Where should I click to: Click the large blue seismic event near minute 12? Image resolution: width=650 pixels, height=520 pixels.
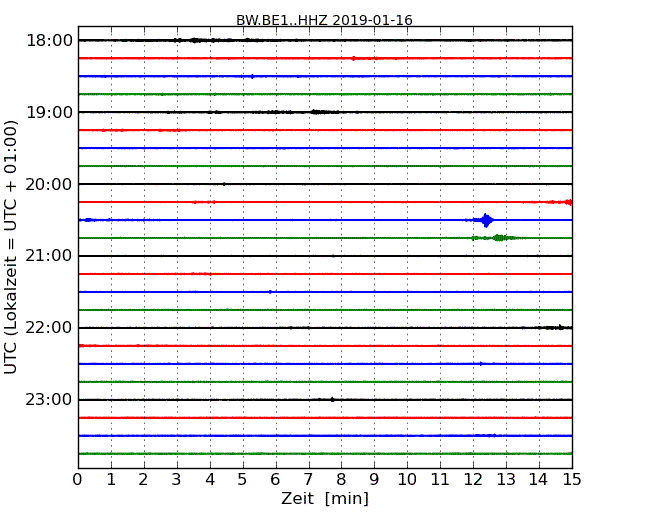pyautogui.click(x=486, y=220)
